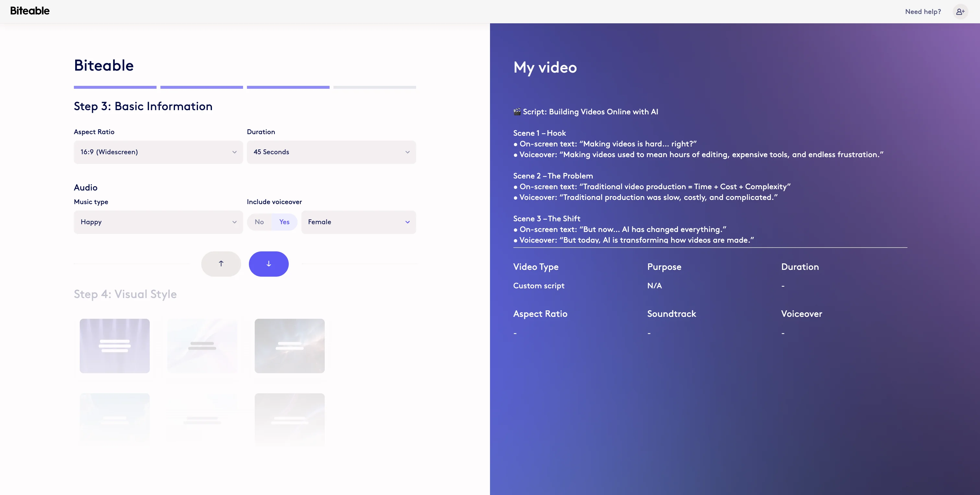The width and height of the screenshot is (980, 495).
Task: Click the chevron on the 45 Seconds selector
Action: tap(407, 152)
